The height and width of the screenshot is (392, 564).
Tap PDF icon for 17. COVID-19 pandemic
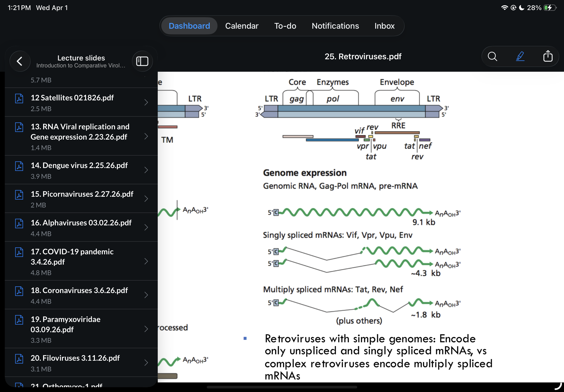coord(19,252)
